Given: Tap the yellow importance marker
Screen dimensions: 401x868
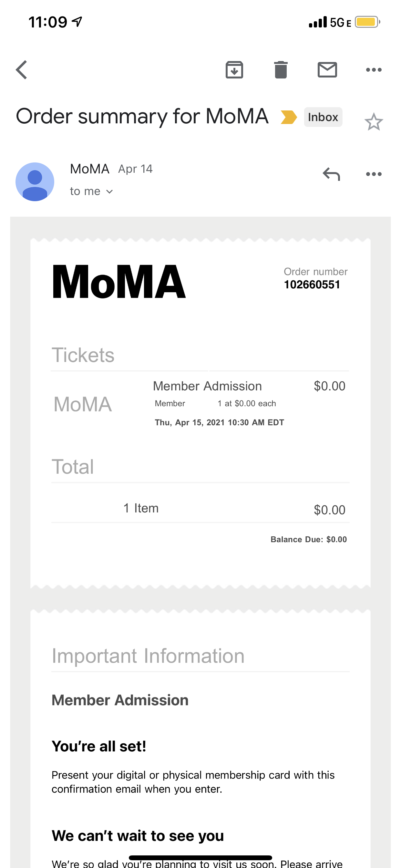Looking at the screenshot, I should pyautogui.click(x=288, y=117).
